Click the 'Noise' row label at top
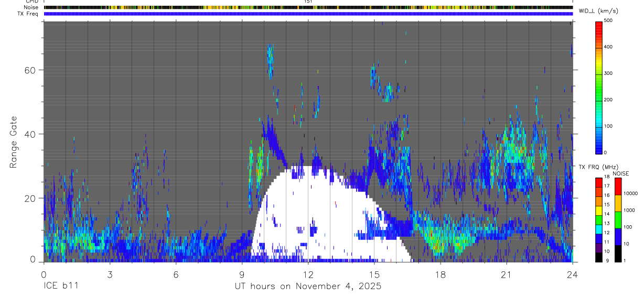The width and height of the screenshot is (644, 297). pyautogui.click(x=31, y=7)
